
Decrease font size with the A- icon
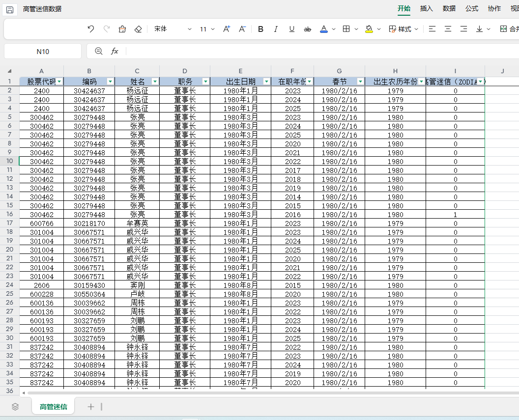pyautogui.click(x=242, y=29)
